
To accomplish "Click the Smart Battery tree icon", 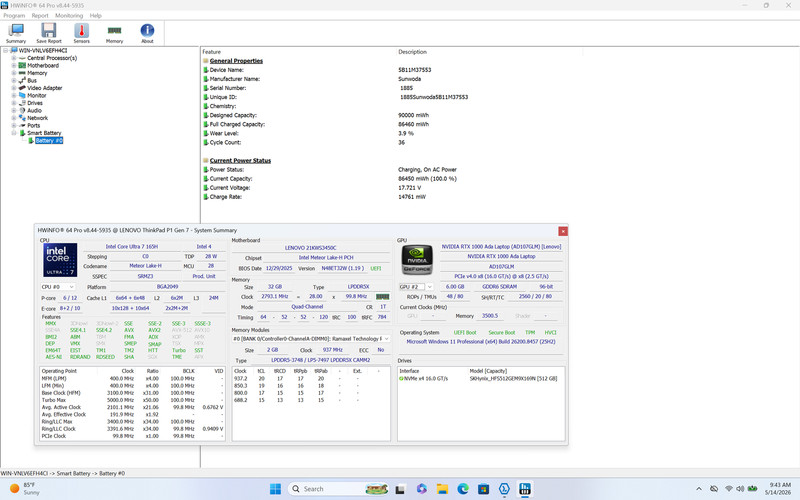I will (x=22, y=133).
